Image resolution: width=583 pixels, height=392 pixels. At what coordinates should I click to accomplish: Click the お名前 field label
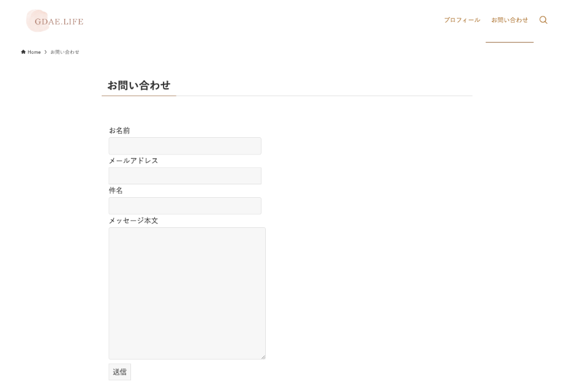(x=119, y=130)
